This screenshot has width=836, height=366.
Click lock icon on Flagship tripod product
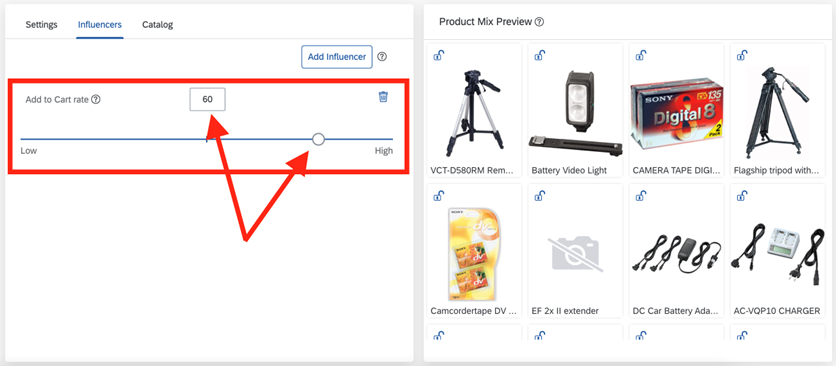coord(742,55)
